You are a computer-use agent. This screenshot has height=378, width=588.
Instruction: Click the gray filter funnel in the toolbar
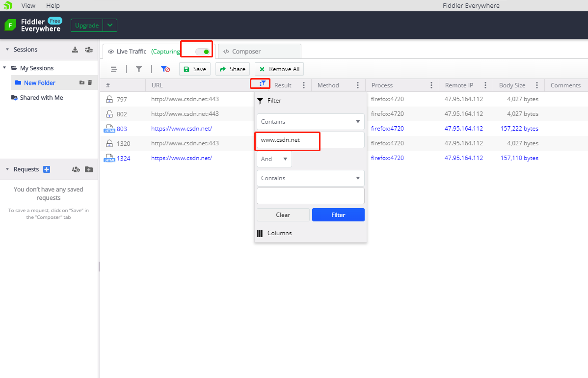pos(139,69)
